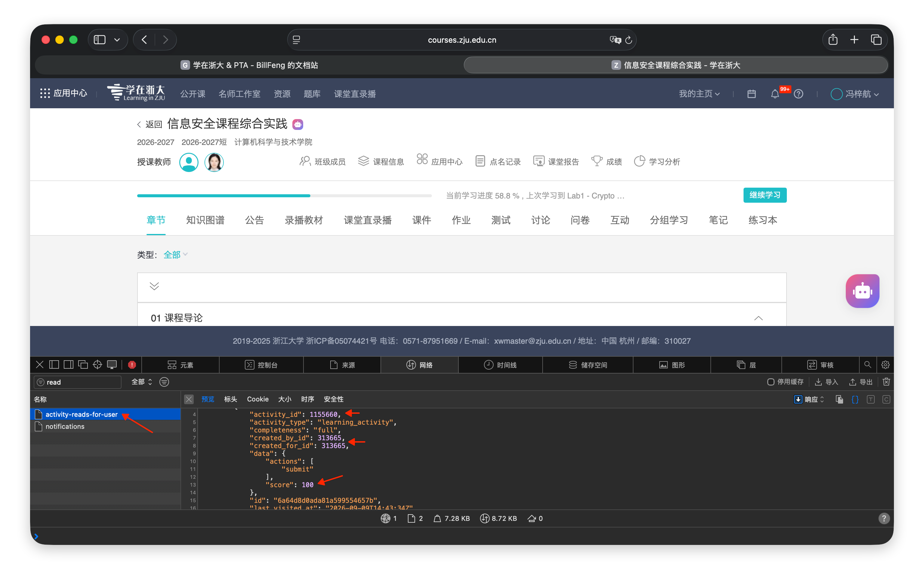Click the inspector settings gear icon
924x581 pixels.
tap(885, 364)
